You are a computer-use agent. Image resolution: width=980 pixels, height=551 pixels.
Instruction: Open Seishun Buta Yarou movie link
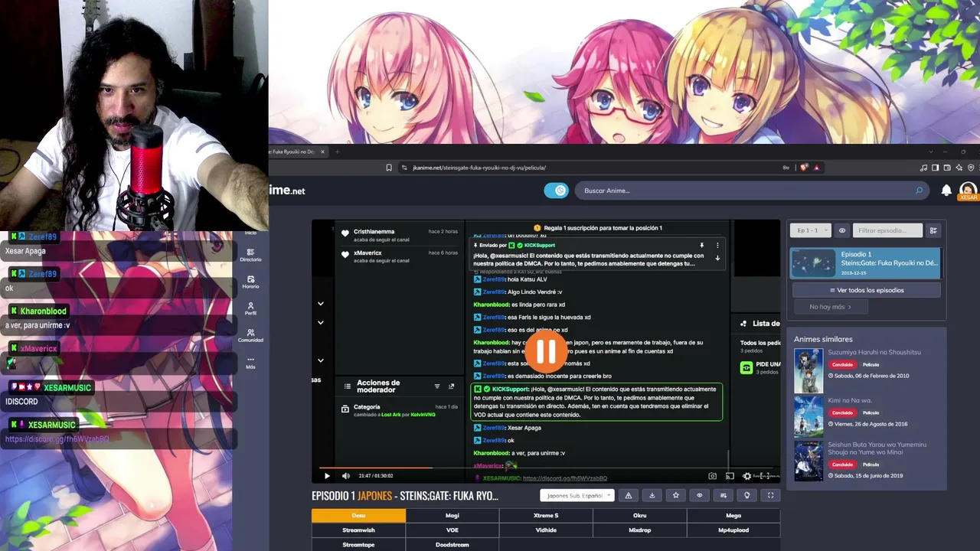[877, 448]
